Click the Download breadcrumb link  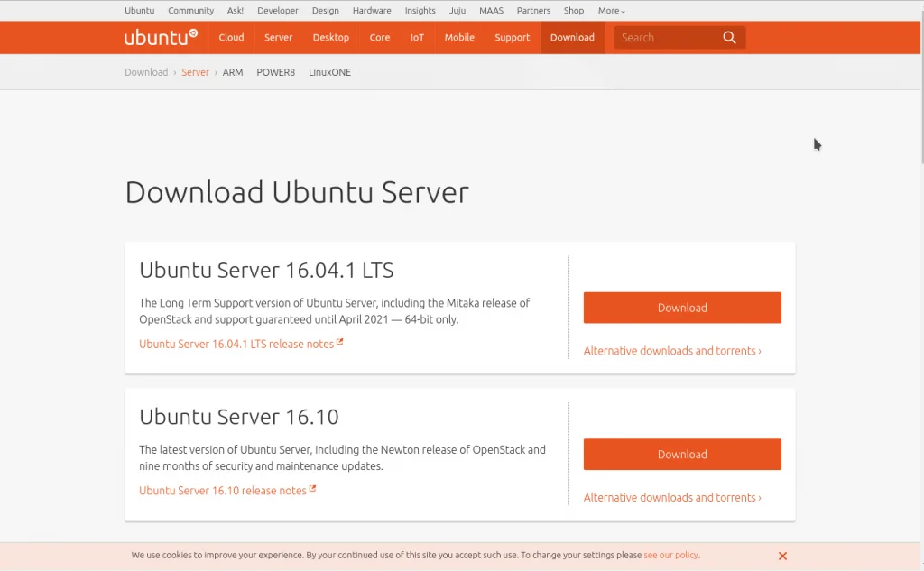coord(146,72)
